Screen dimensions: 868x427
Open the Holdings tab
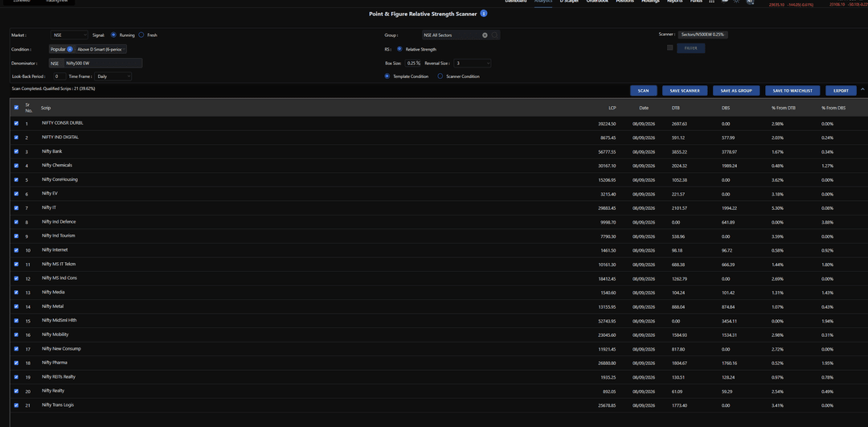(650, 2)
